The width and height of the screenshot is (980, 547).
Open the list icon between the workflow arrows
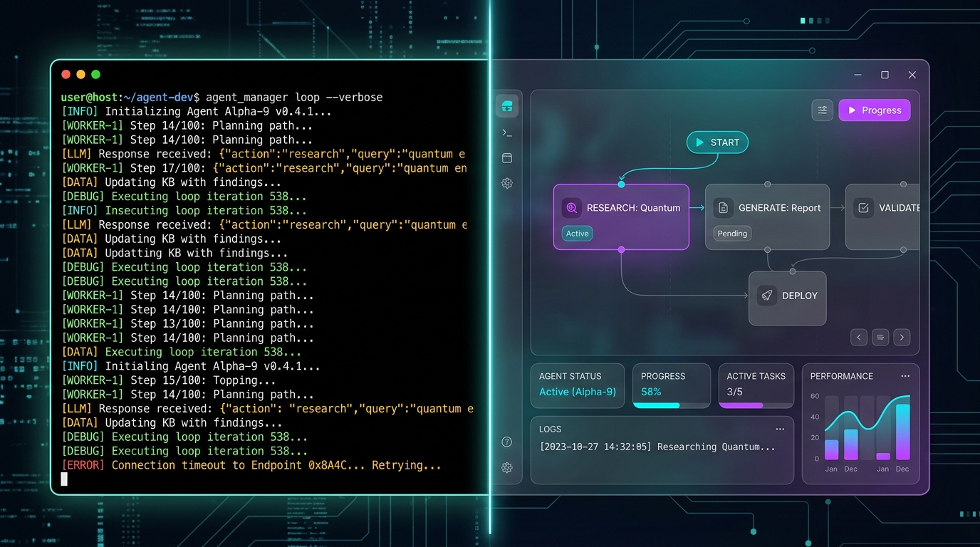pyautogui.click(x=880, y=337)
